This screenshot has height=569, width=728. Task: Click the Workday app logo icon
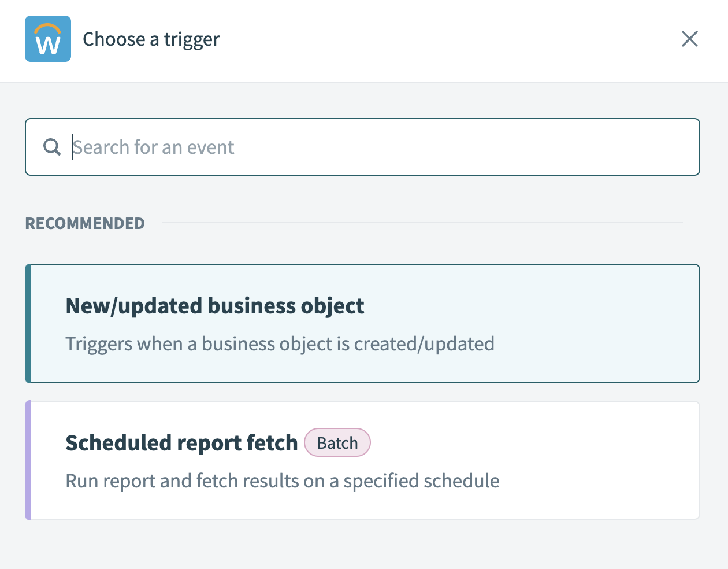(48, 39)
